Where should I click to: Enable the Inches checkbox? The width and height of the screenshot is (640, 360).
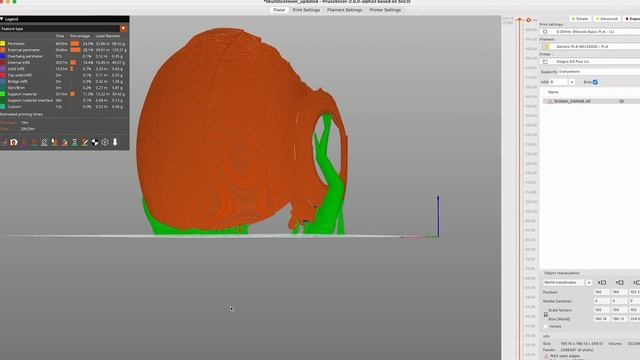[546, 327]
